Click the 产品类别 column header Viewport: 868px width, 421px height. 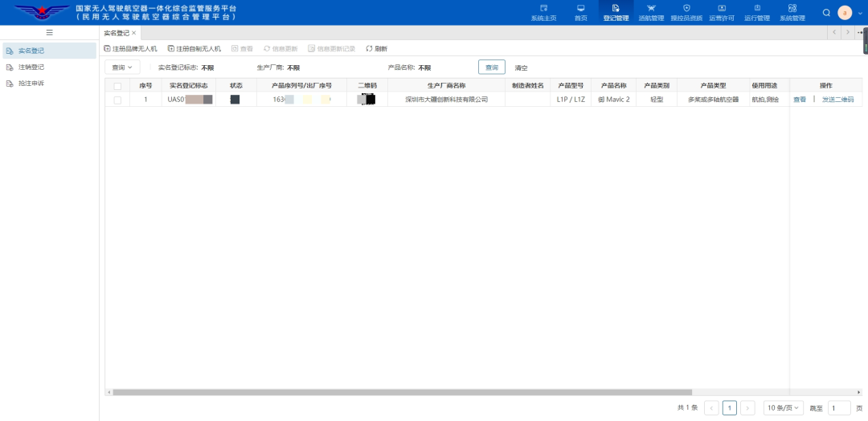657,86
